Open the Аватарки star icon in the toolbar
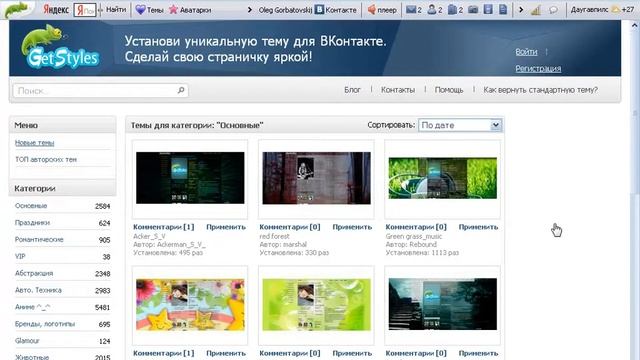The height and width of the screenshot is (360, 640). (x=173, y=9)
